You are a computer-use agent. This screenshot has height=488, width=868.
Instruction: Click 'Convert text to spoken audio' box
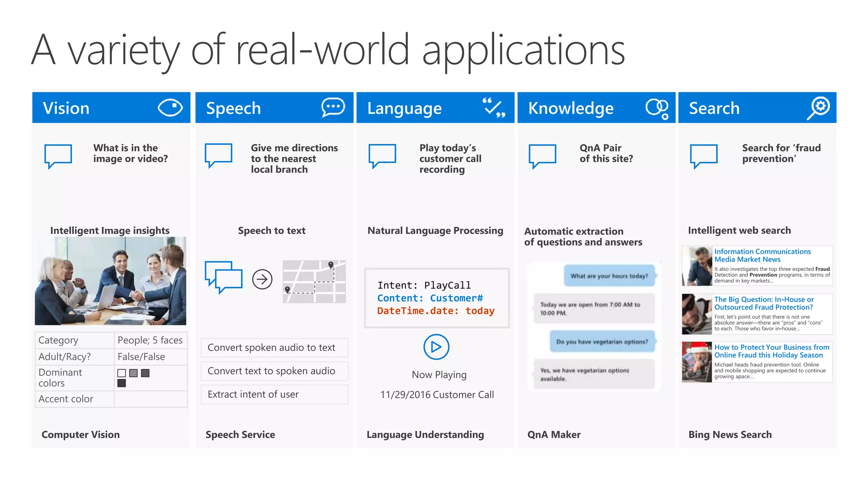point(275,371)
